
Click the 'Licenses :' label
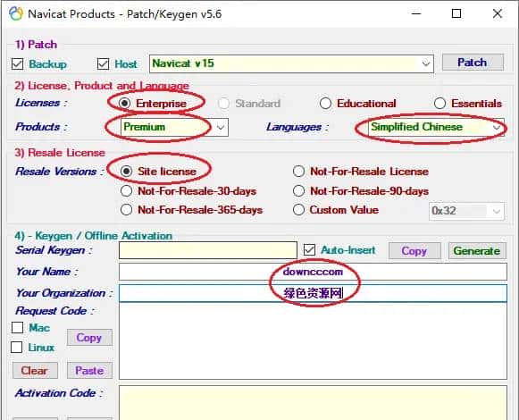tap(41, 103)
